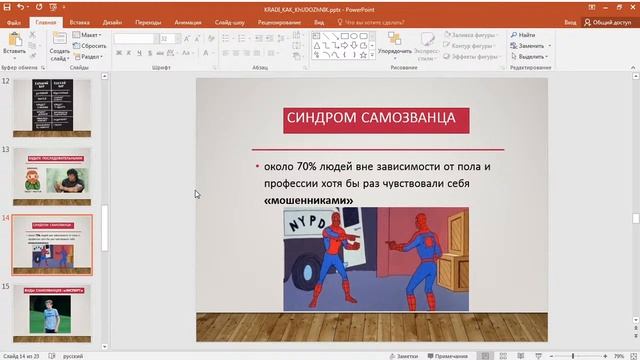The image size is (640, 360).
Task: Click Общий доступ share button
Action: tap(608, 22)
